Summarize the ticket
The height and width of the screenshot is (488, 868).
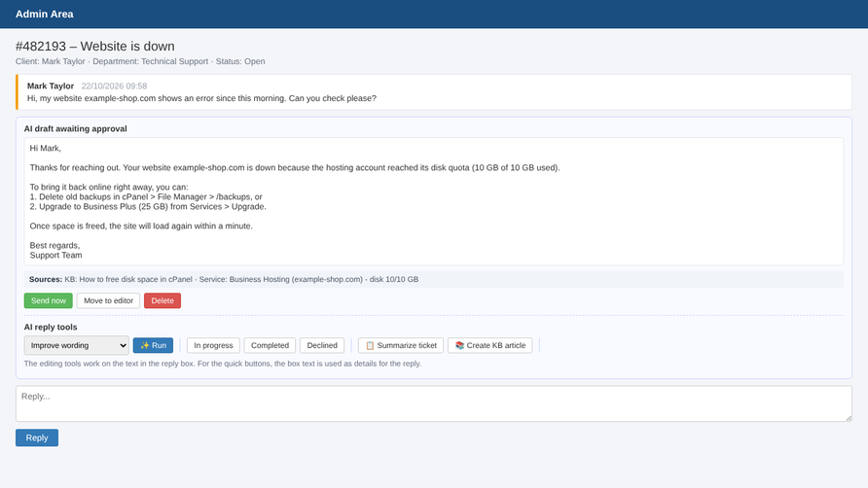pos(401,345)
